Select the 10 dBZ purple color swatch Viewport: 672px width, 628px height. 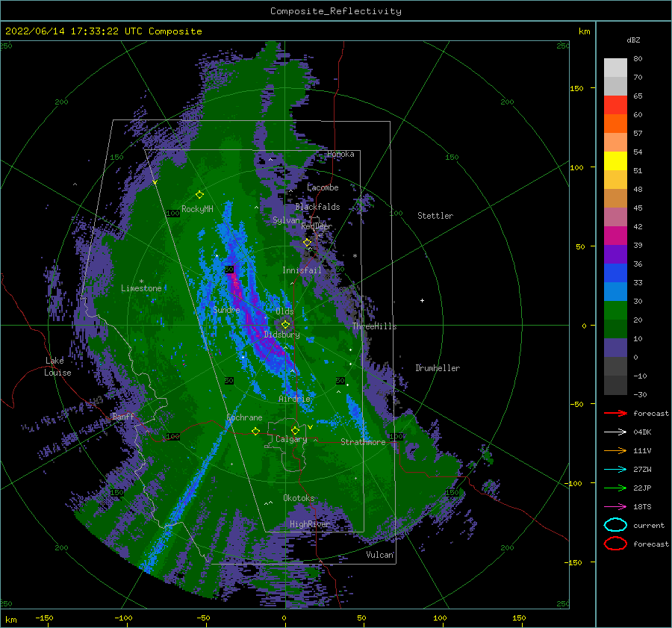[615, 347]
